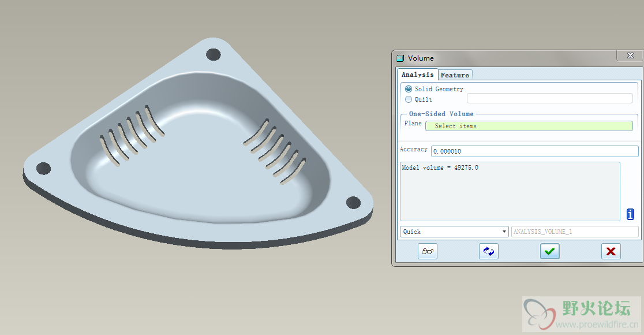Accept with the green checkmark button
The height and width of the screenshot is (335, 644).
[x=549, y=251]
